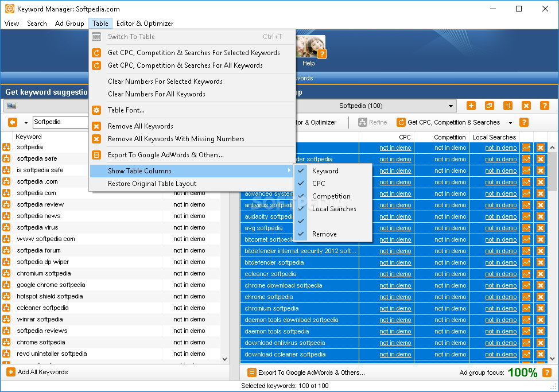Select 'revo uninstaller softpedia' suggestion row
The height and width of the screenshot is (392, 559).
point(111,354)
